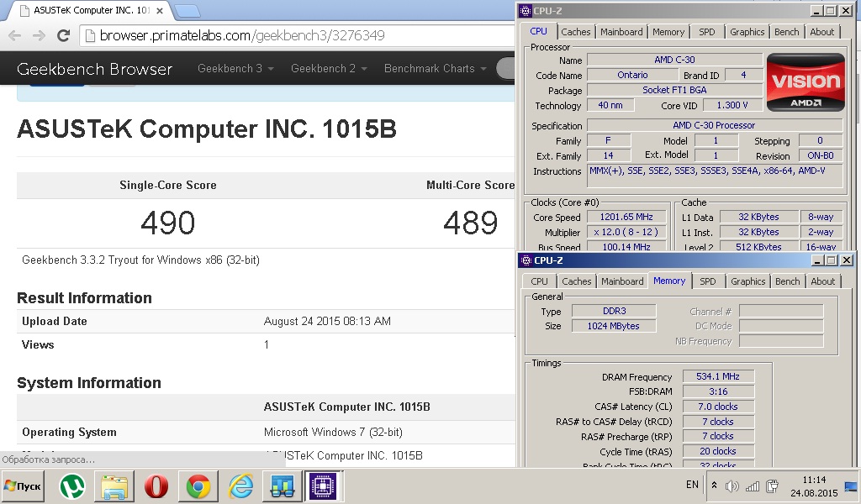Open the volume control tray icon

[x=732, y=486]
